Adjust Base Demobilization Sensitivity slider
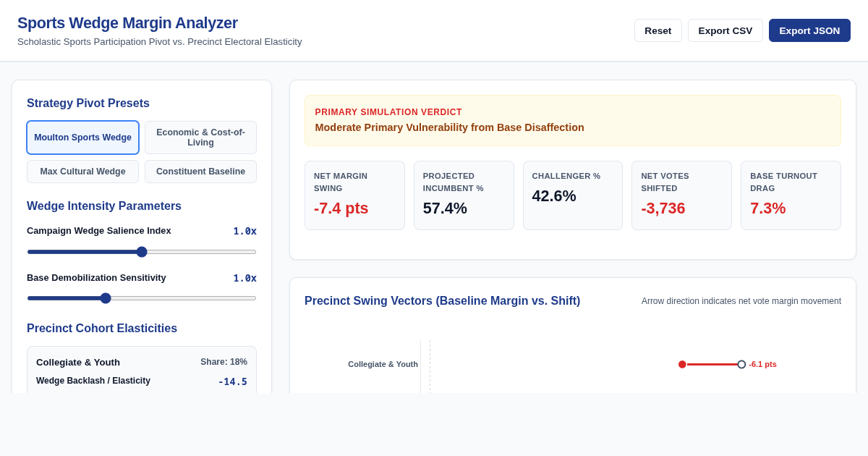Image resolution: width=868 pixels, height=456 pixels. [x=142, y=298]
